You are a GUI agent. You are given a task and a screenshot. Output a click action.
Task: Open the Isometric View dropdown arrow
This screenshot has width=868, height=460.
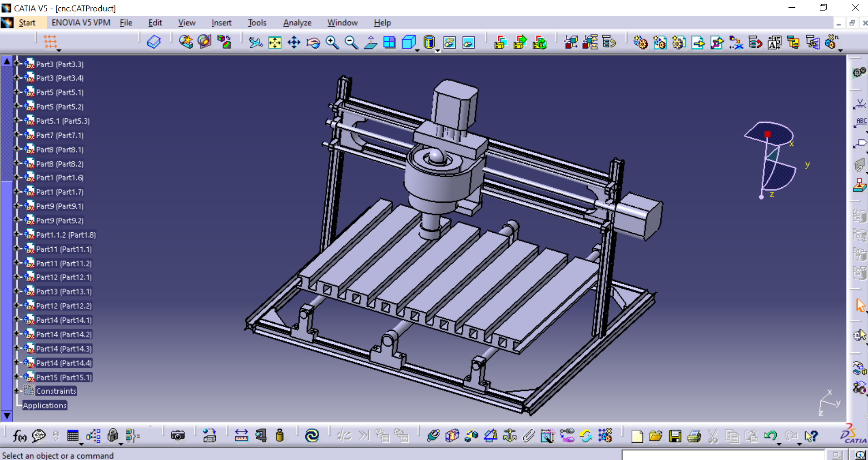[x=417, y=51]
